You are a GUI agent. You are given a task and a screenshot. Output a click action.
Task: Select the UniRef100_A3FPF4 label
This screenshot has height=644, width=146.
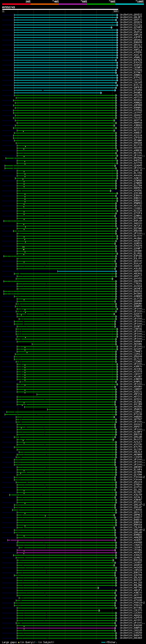(x=131, y=37)
